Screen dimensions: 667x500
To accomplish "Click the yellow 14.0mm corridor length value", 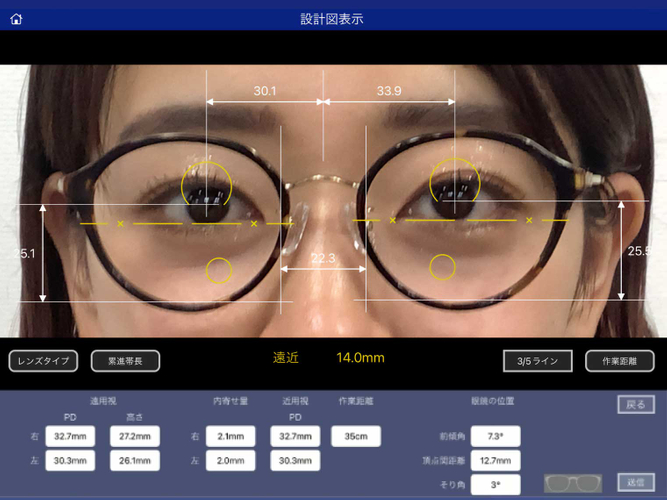I will 360,357.
